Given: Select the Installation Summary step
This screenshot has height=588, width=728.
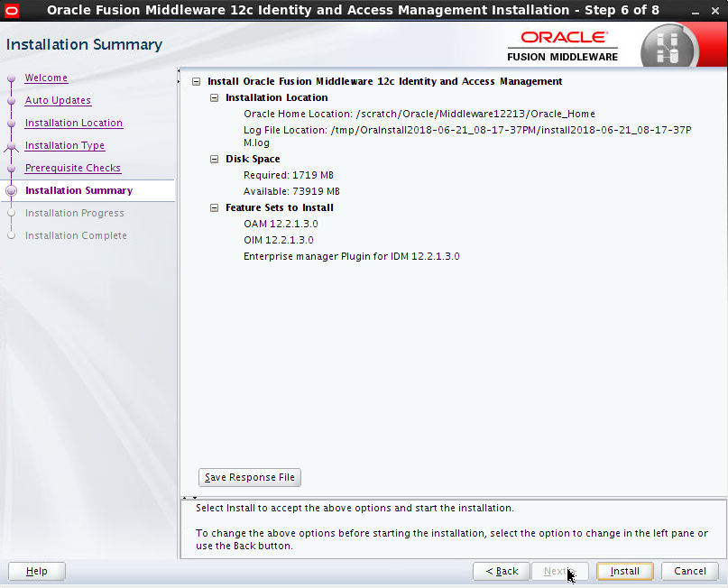Looking at the screenshot, I should pos(78,190).
